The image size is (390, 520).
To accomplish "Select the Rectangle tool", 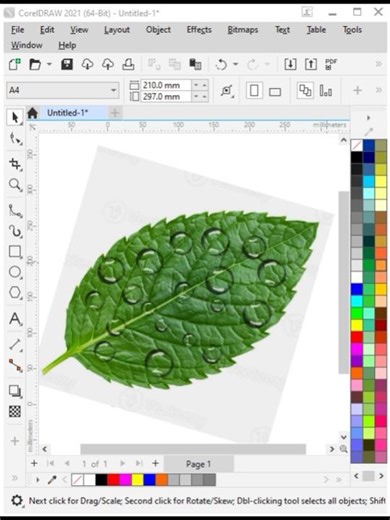I will pos(15,251).
